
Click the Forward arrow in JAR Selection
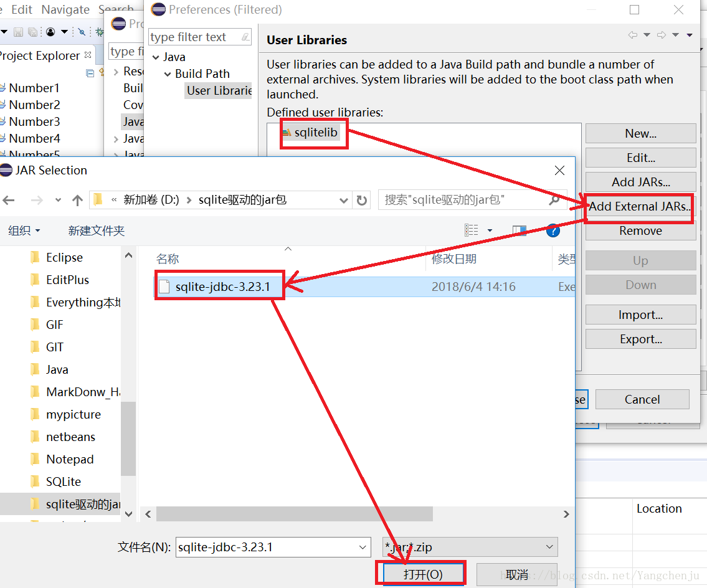[37, 200]
